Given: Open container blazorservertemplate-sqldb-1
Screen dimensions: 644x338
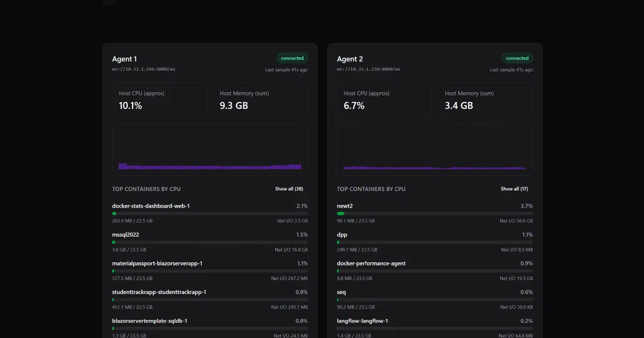Looking at the screenshot, I should coord(150,321).
